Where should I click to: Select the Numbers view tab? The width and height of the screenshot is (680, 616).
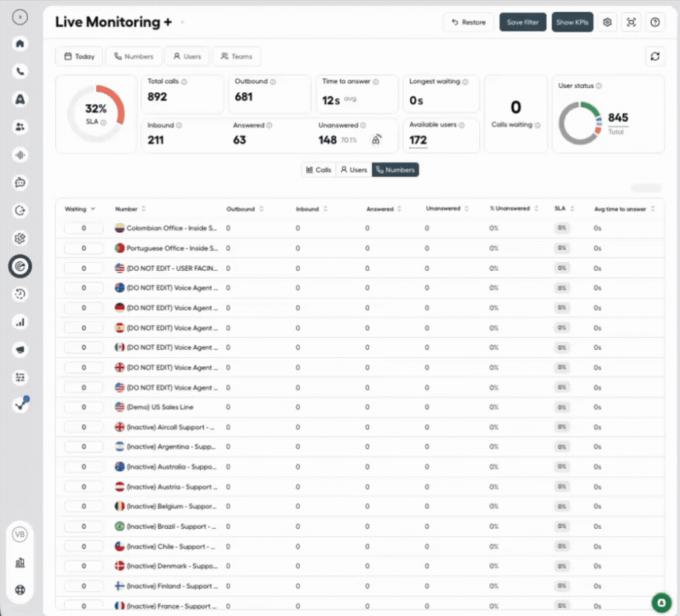[395, 170]
